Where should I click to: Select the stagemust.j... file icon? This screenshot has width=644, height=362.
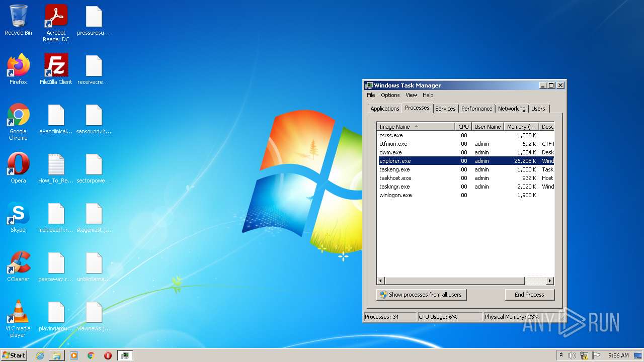tap(94, 218)
